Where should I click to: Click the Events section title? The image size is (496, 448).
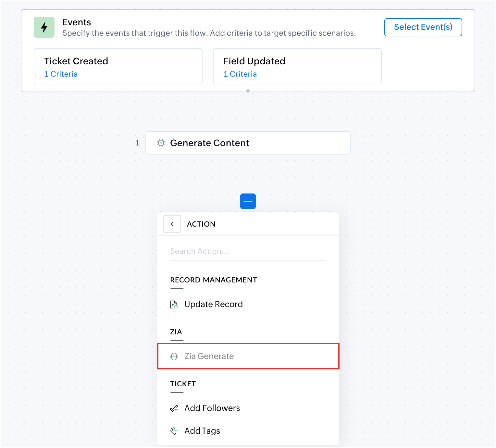77,22
